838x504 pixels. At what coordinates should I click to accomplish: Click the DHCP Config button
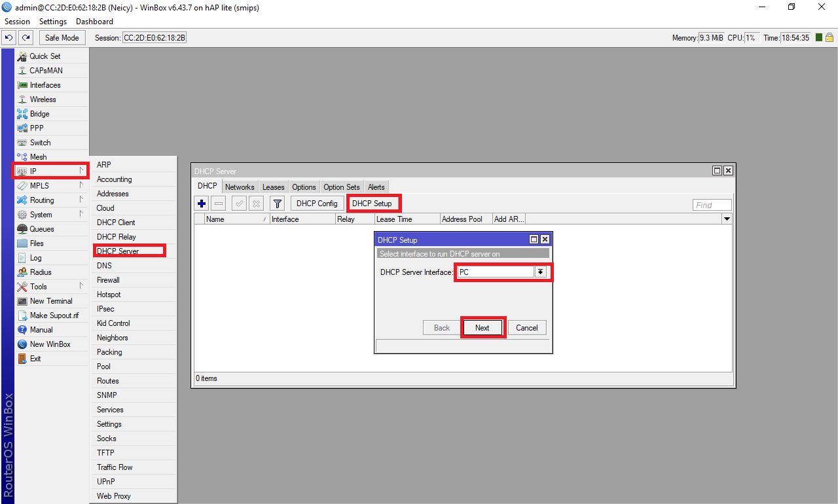tap(317, 204)
